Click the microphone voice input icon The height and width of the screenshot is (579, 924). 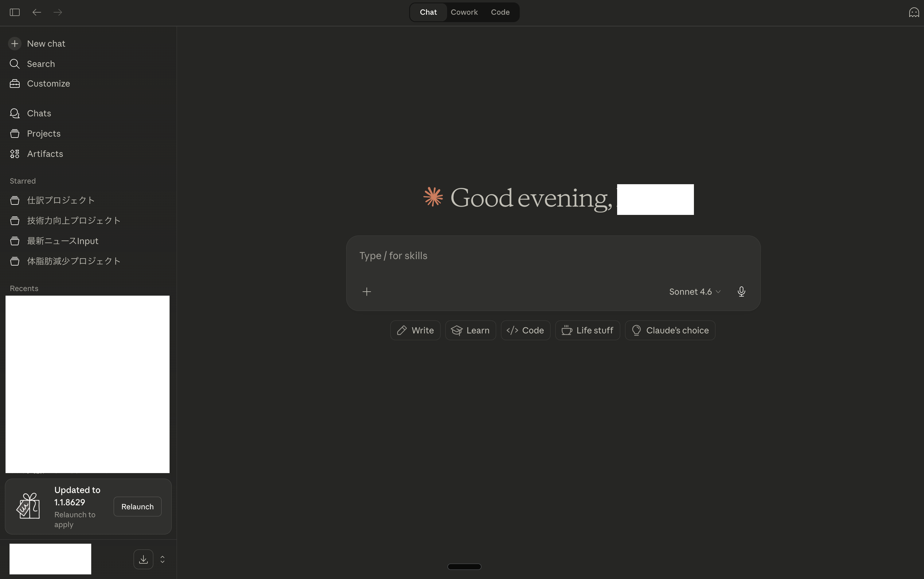[741, 292]
